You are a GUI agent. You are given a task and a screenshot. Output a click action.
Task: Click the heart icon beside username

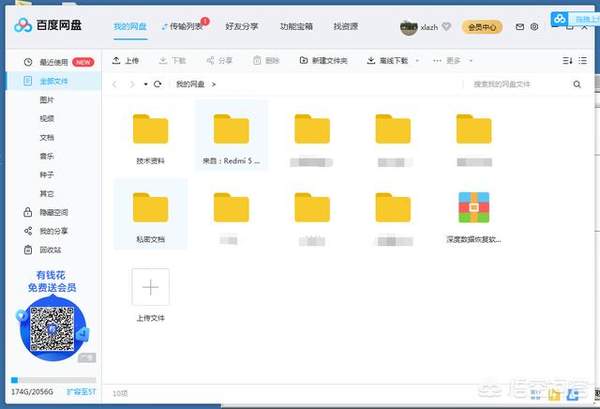point(446,27)
